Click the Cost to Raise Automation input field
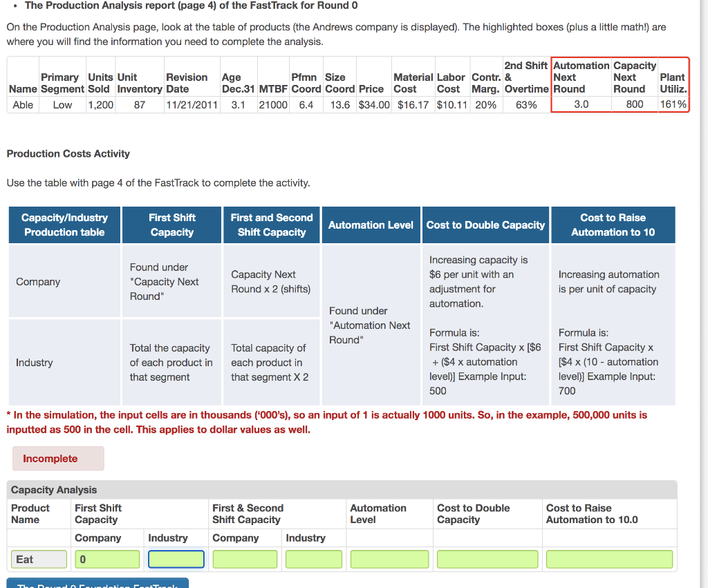 608,559
